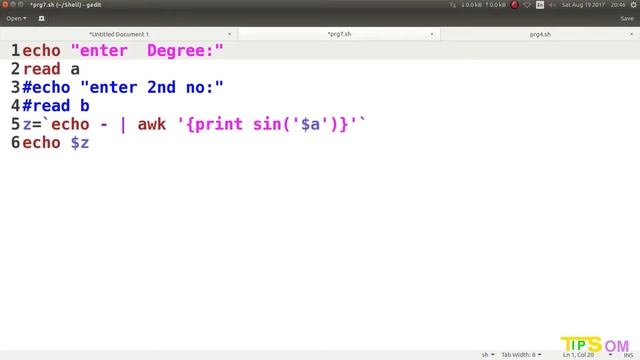Open the Tab Width dropdown
The width and height of the screenshot is (640, 360).
point(521,355)
